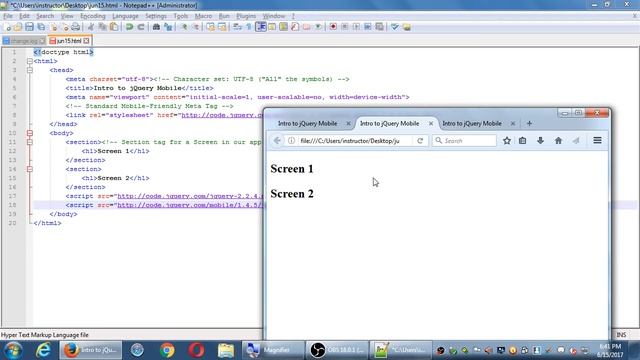This screenshot has height=360, width=640.
Task: Collapse the body fold marker on line 10
Action: tap(30, 133)
